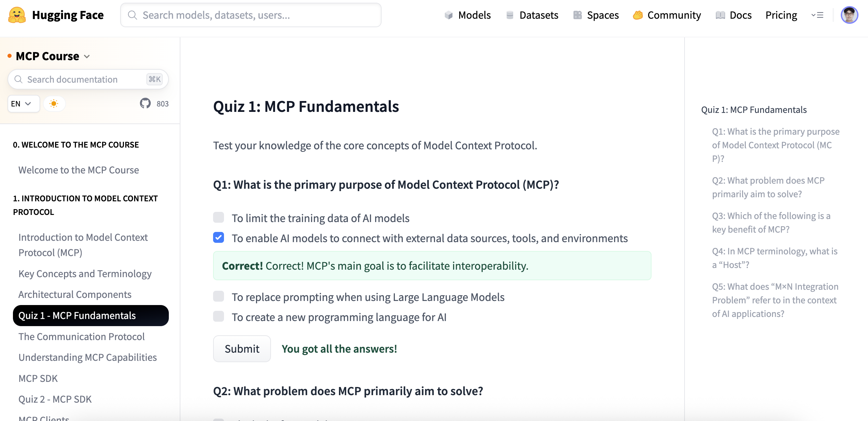Open the EN language dropdown
Image resolution: width=868 pixels, height=421 pixels.
click(23, 103)
